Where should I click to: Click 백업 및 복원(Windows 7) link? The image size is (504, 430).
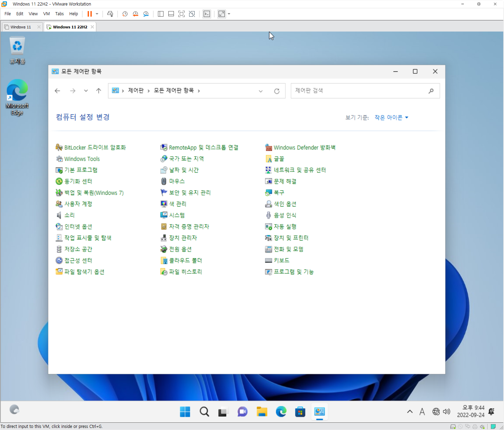coord(94,193)
